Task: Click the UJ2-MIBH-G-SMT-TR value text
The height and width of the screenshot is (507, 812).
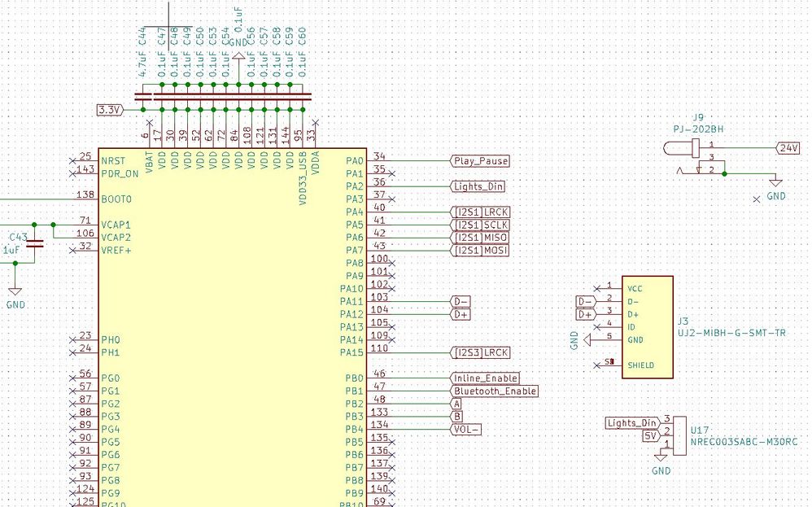Action: pyautogui.click(x=731, y=333)
